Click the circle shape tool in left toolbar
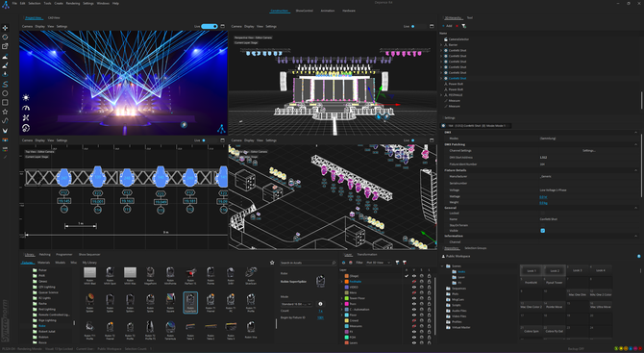The height and width of the screenshot is (353, 644). click(5, 93)
